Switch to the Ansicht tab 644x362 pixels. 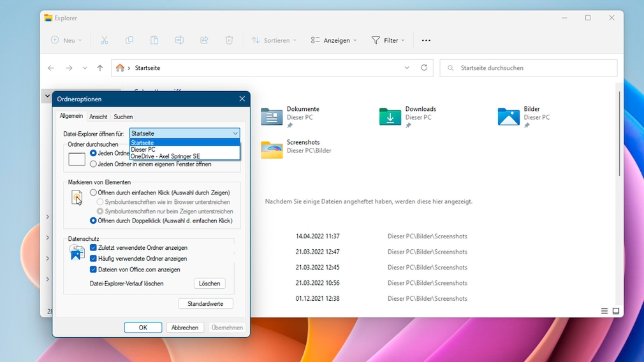coord(98,117)
